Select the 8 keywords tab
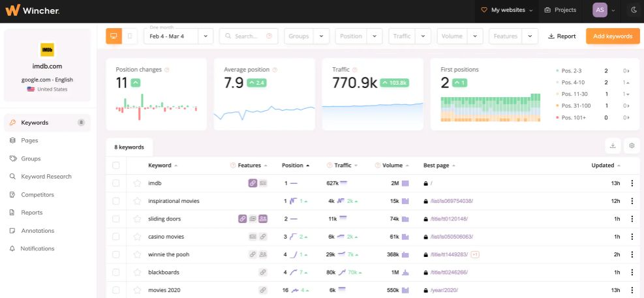The width and height of the screenshot is (644, 298). click(129, 147)
